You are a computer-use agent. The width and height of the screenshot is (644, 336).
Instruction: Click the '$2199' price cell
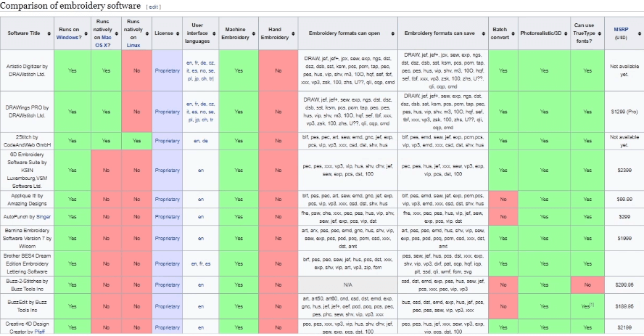click(624, 327)
